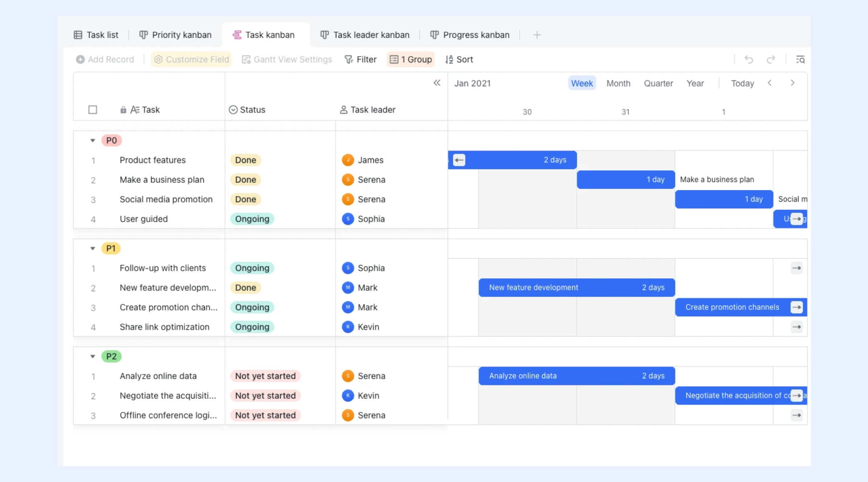
Task: Open Gantt View Settings
Action: point(287,59)
